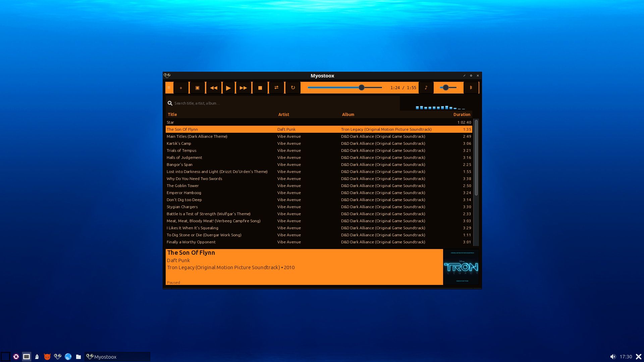Open the globe web browser in taskbar

68,357
